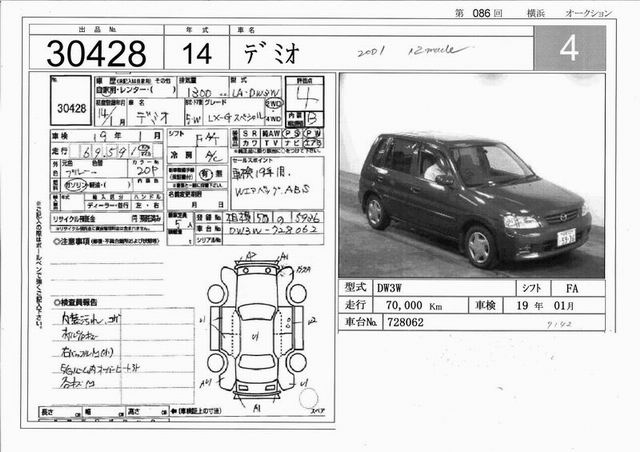Toggle the TV equipment box
The image size is (640, 452).
(x=271, y=143)
